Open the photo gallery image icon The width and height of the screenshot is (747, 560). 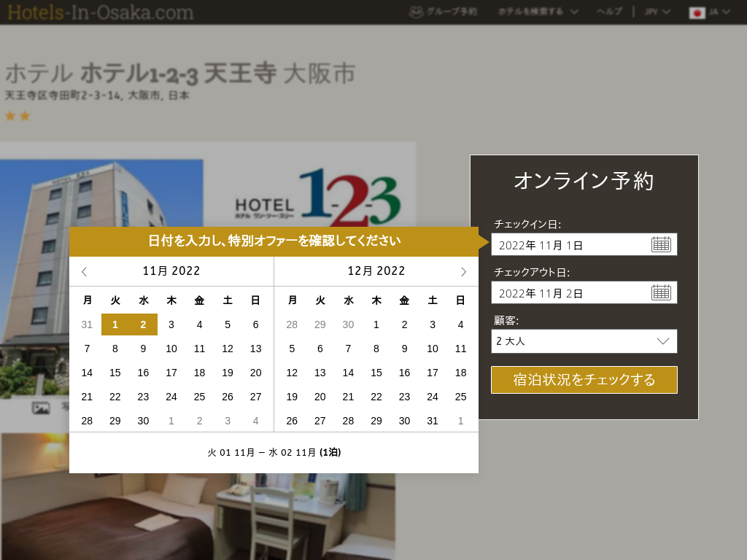tap(41, 408)
